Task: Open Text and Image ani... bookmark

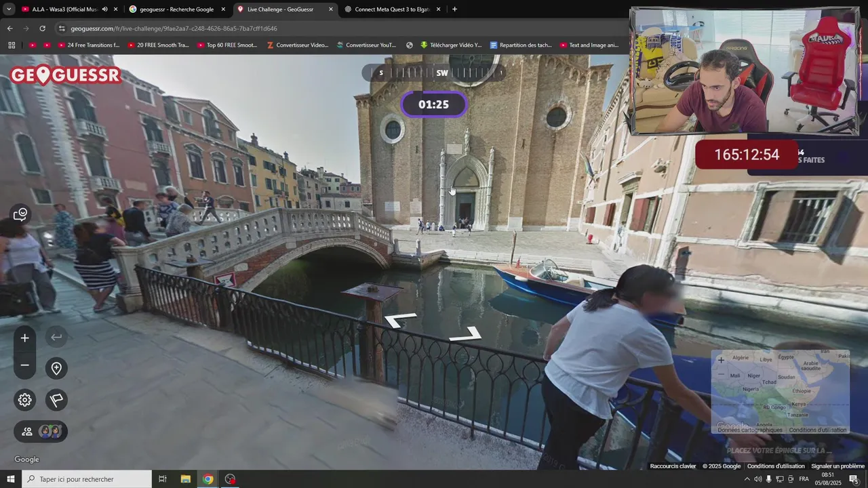Action: point(589,45)
